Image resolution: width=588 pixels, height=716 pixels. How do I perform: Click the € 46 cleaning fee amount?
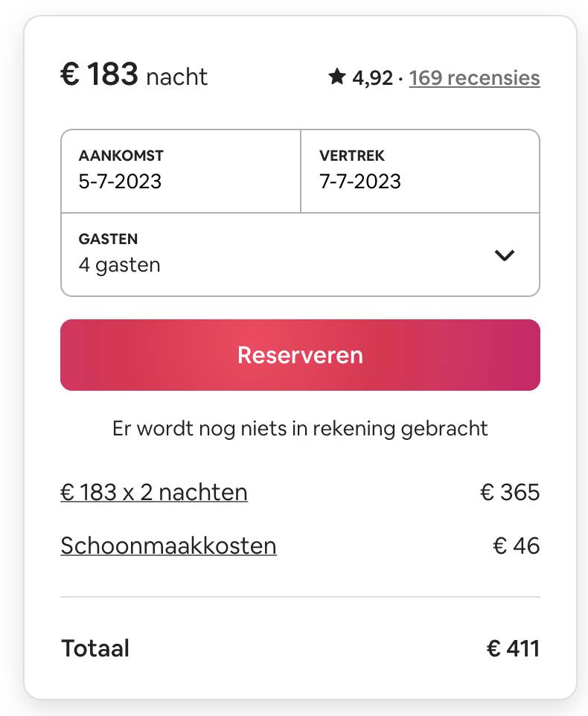pos(517,546)
